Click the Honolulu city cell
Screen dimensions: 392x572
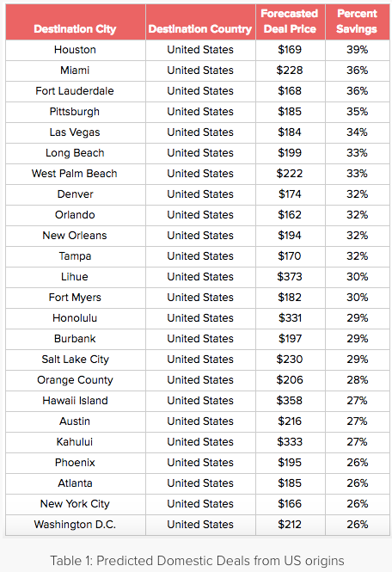pyautogui.click(x=75, y=317)
